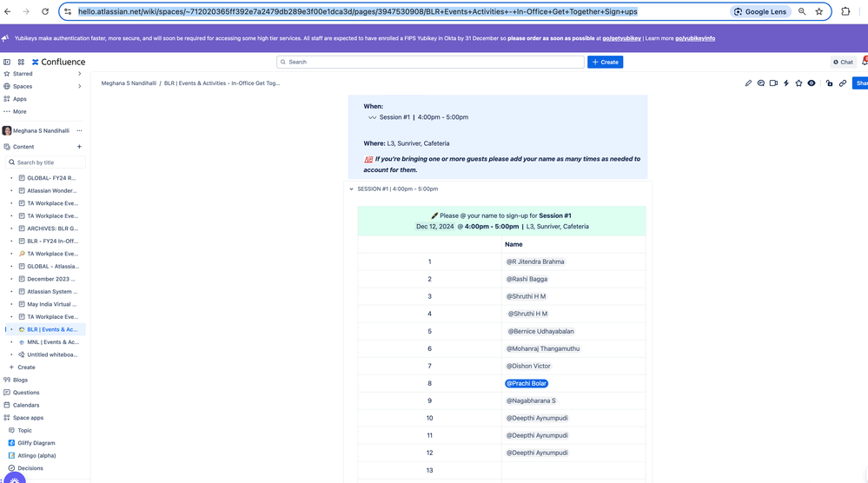Screen dimensions: 868x483
Task: Open ARCHIVES: BLR G... page
Action: [53, 228]
